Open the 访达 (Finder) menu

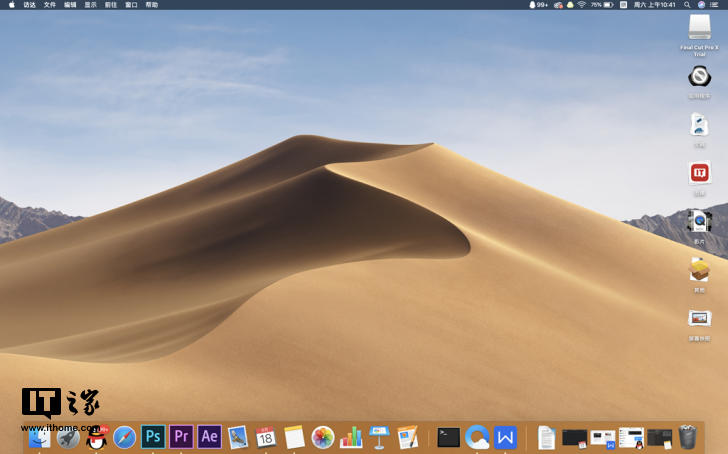[30, 5]
